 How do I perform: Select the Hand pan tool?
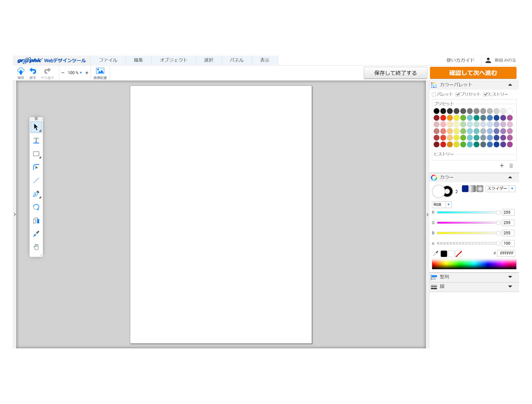coord(36,247)
